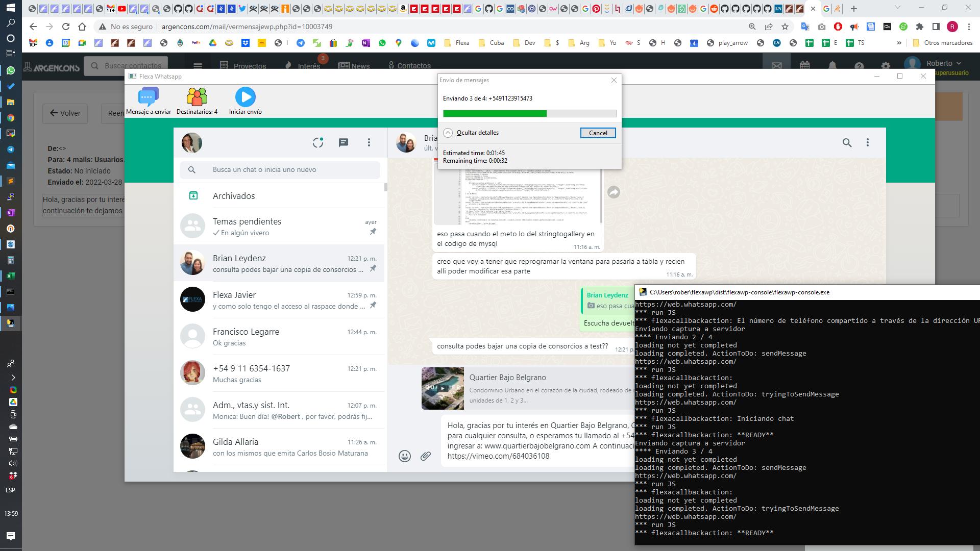The height and width of the screenshot is (551, 980).
Task: Open Proyectos menu in Argencons
Action: pyautogui.click(x=243, y=65)
